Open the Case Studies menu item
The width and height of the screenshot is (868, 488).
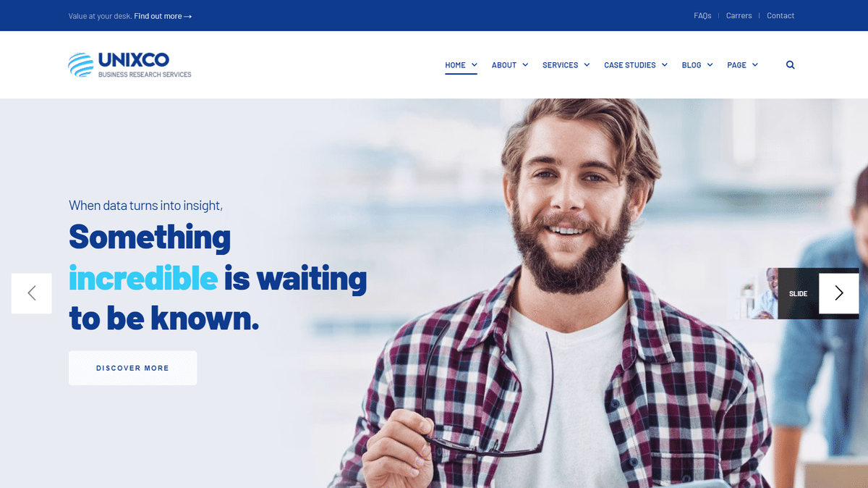pos(630,65)
